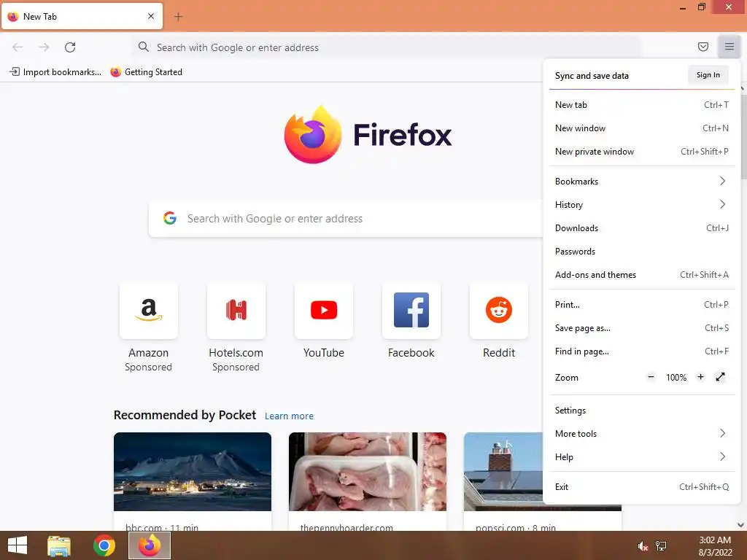Click the page vertical scrollbar thumb
Viewport: 747px width, 560px height.
(x=743, y=136)
